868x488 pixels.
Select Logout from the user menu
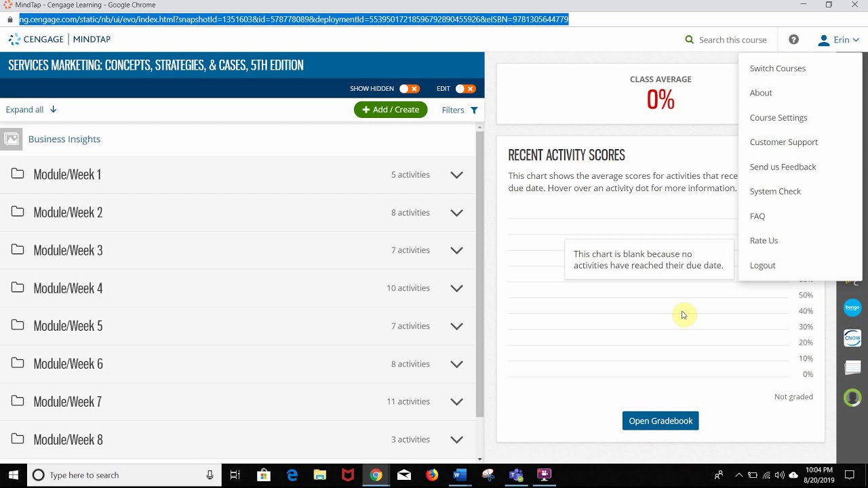763,266
